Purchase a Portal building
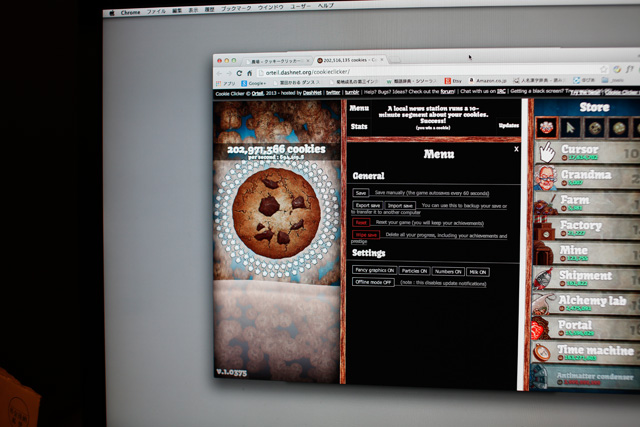 click(x=585, y=329)
